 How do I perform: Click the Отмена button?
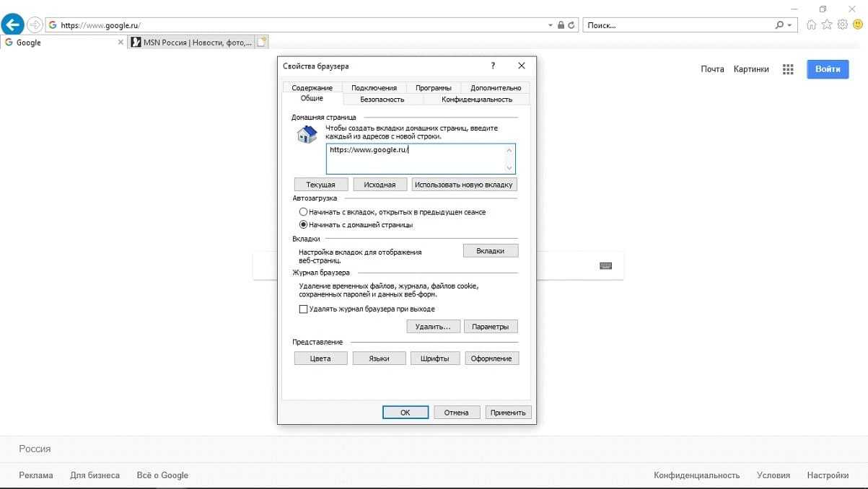457,413
